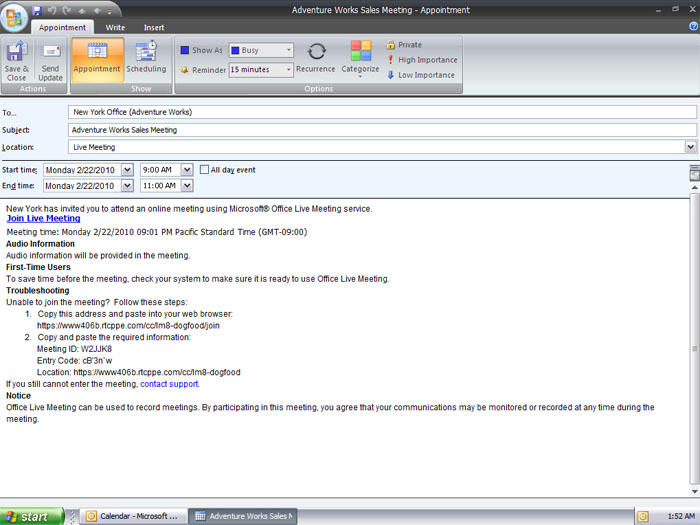Switch to the Write ribbon tab

115,27
